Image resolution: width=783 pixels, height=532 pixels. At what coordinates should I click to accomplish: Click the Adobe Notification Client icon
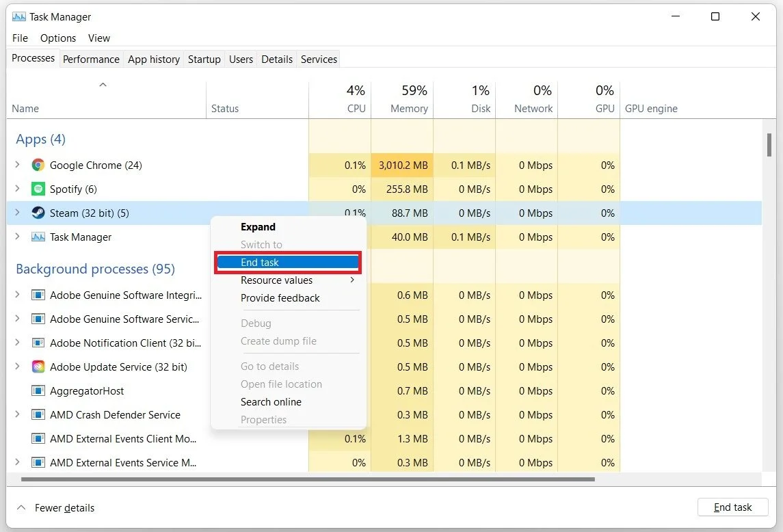click(38, 343)
